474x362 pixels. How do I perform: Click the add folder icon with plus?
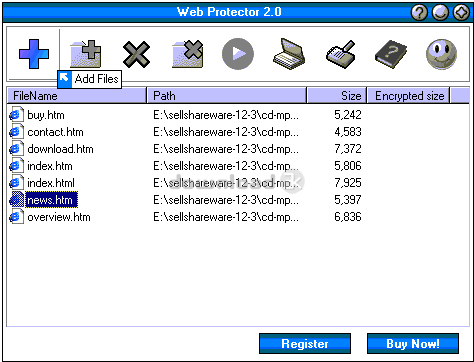coord(86,54)
